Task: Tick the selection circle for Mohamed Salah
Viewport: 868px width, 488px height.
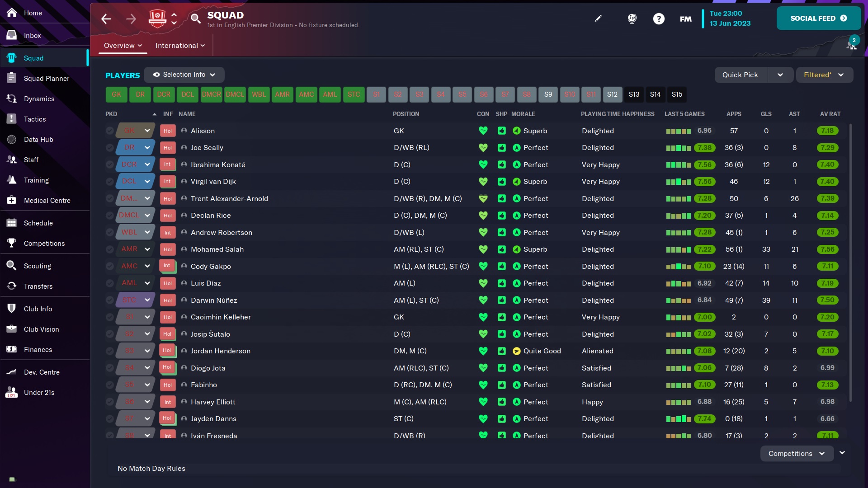Action: pyautogui.click(x=109, y=249)
